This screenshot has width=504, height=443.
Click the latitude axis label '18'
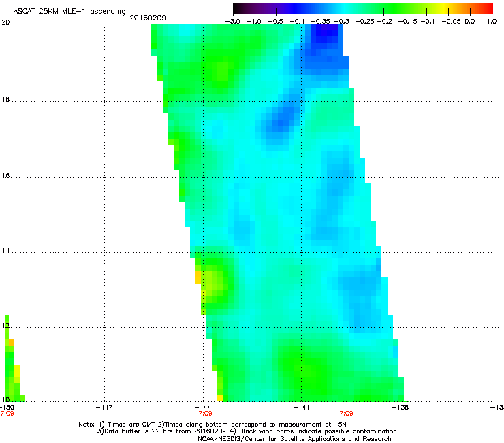(x=5, y=100)
